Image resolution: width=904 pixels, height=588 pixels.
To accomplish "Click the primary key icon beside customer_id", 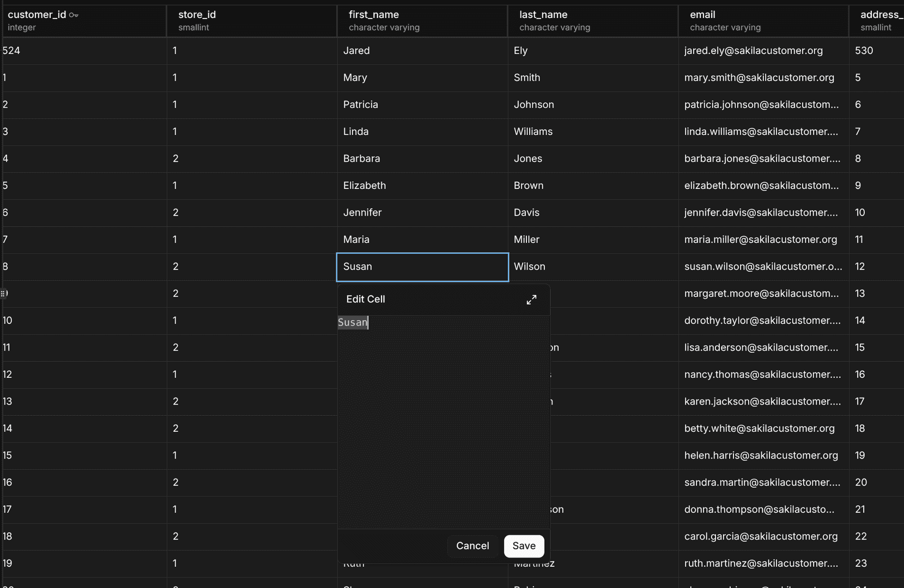I will click(x=74, y=15).
